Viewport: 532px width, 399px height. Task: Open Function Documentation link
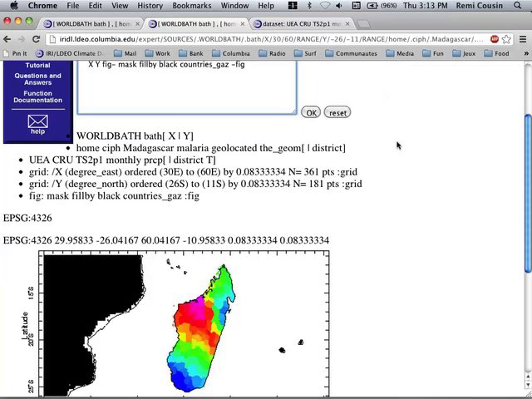click(38, 97)
